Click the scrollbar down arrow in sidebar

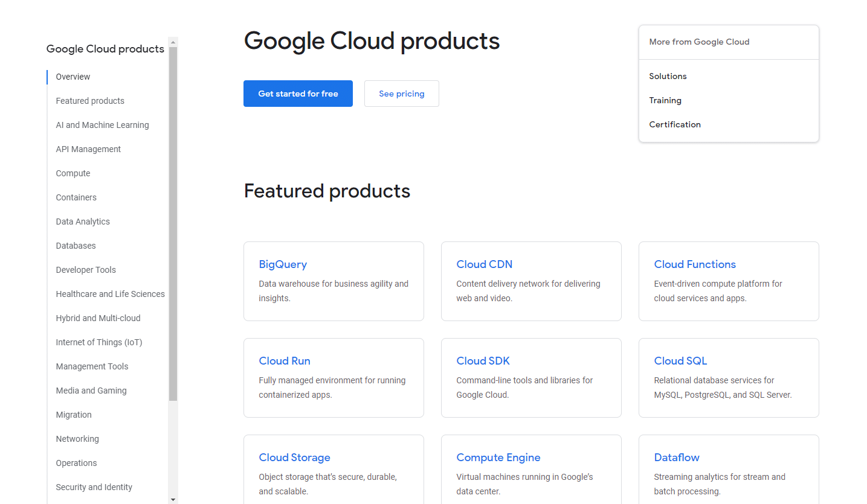[173, 499]
